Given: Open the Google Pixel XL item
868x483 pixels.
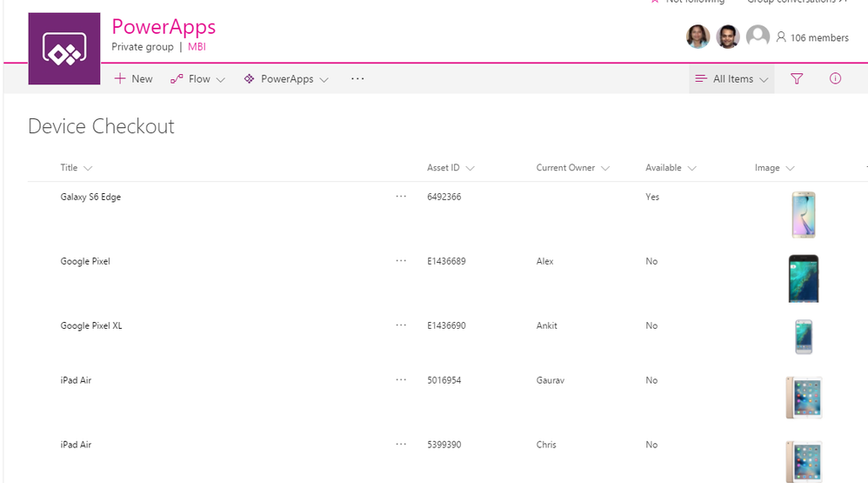Looking at the screenshot, I should (x=91, y=325).
